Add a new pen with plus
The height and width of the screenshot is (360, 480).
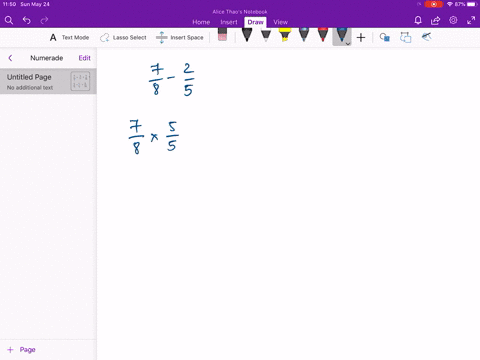pos(361,38)
